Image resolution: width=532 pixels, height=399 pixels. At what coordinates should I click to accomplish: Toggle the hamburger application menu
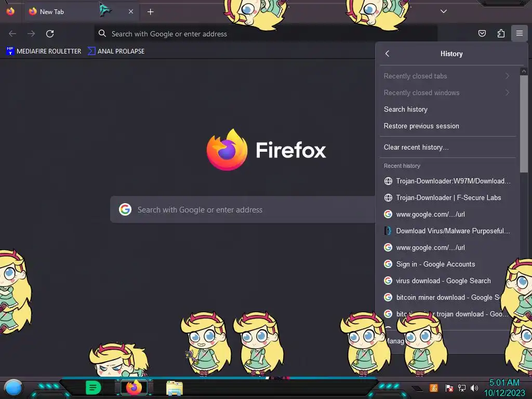(520, 33)
